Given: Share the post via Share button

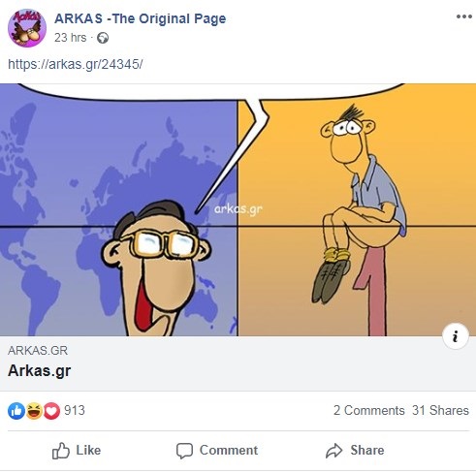Looking at the screenshot, I should click(355, 451).
